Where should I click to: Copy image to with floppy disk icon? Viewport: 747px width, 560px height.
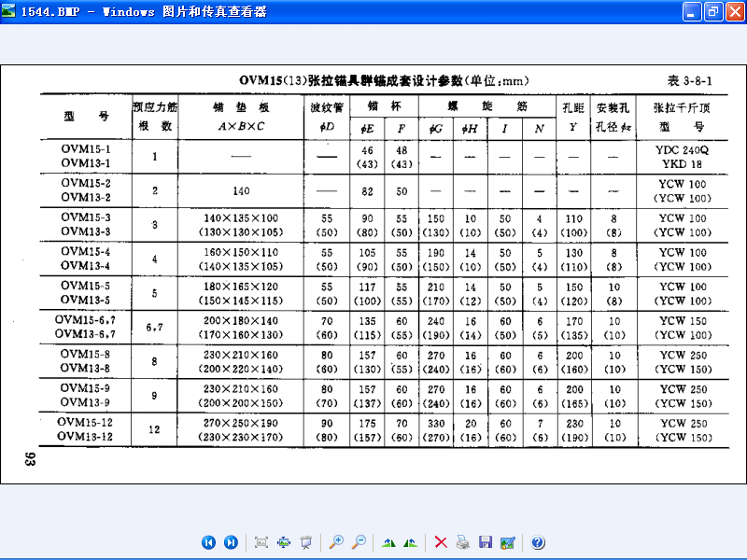coord(486,542)
